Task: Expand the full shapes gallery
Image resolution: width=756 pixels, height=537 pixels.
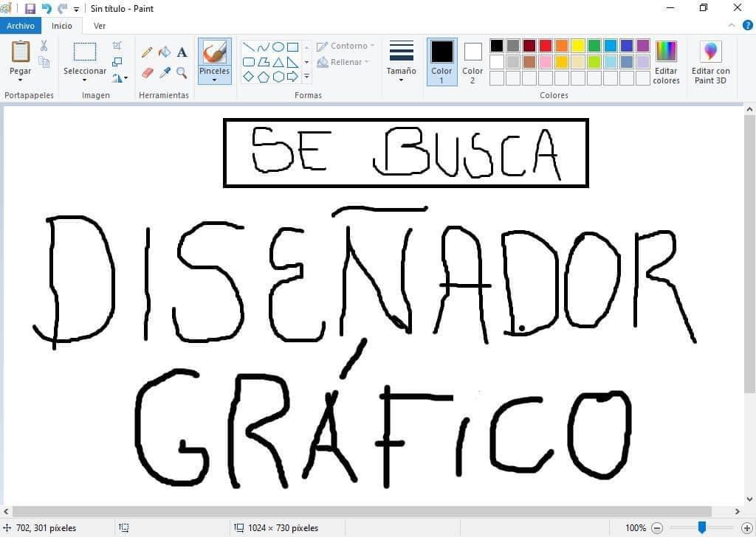Action: (x=306, y=77)
